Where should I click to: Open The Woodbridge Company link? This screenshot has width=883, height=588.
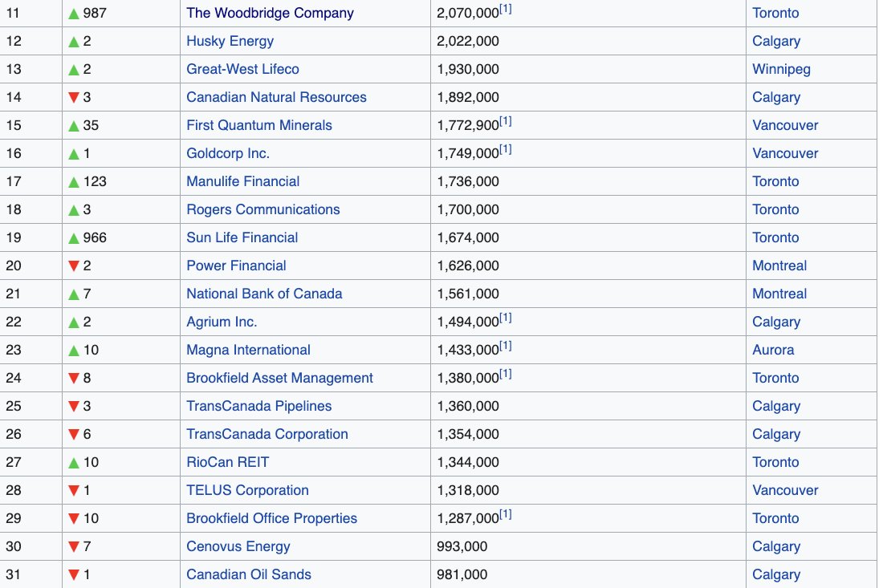270,13
